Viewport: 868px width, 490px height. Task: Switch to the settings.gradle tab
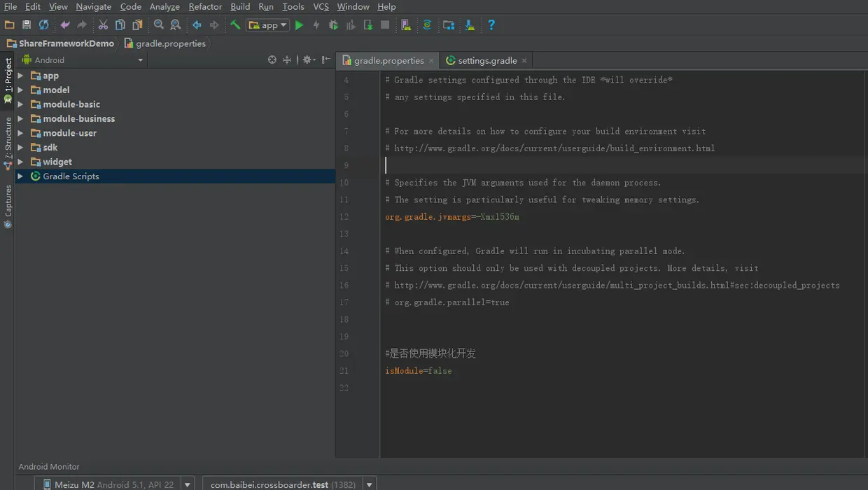click(x=486, y=61)
